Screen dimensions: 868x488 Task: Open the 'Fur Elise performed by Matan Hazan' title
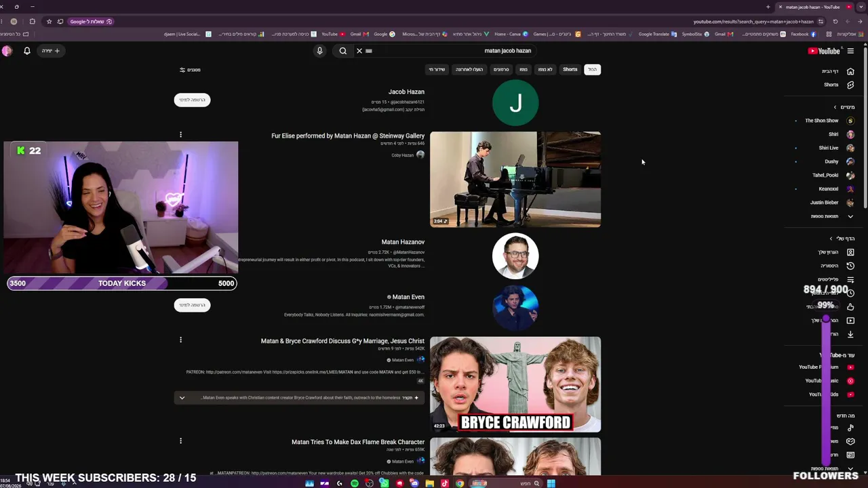(348, 136)
